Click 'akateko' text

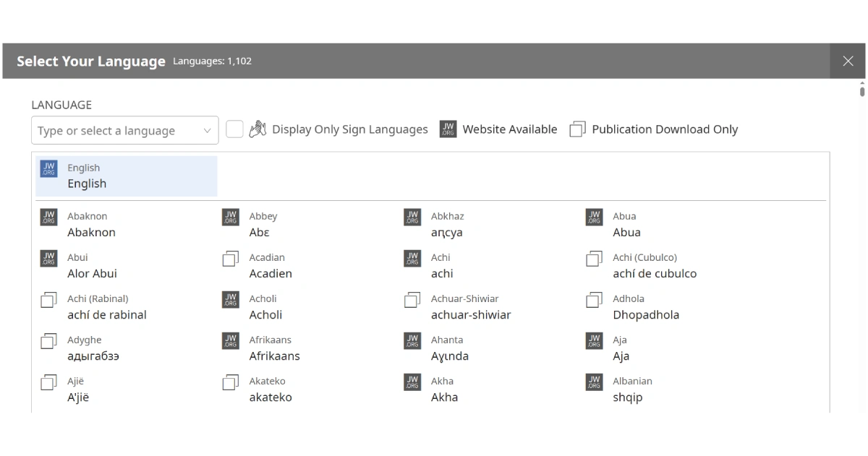[271, 397]
